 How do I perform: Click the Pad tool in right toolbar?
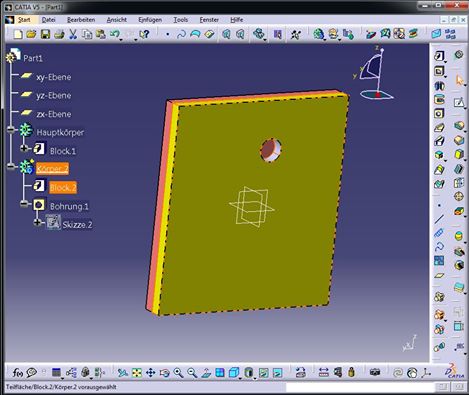click(439, 56)
